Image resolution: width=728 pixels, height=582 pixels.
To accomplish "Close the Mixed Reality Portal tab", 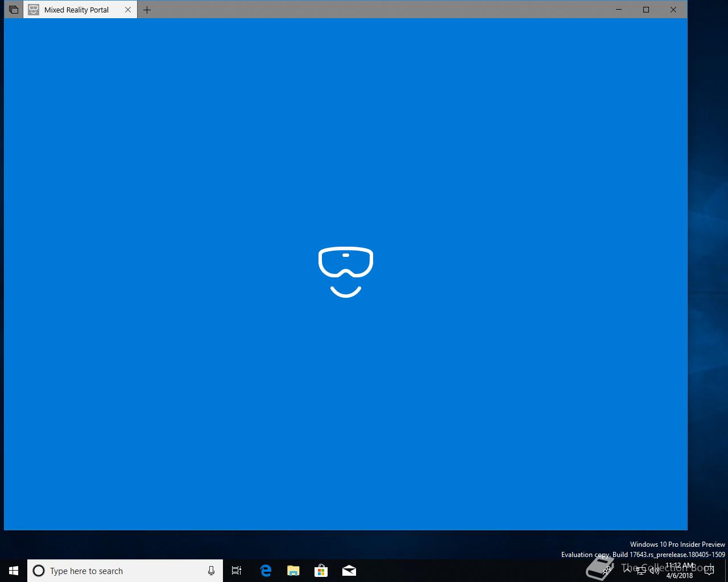I will [128, 10].
